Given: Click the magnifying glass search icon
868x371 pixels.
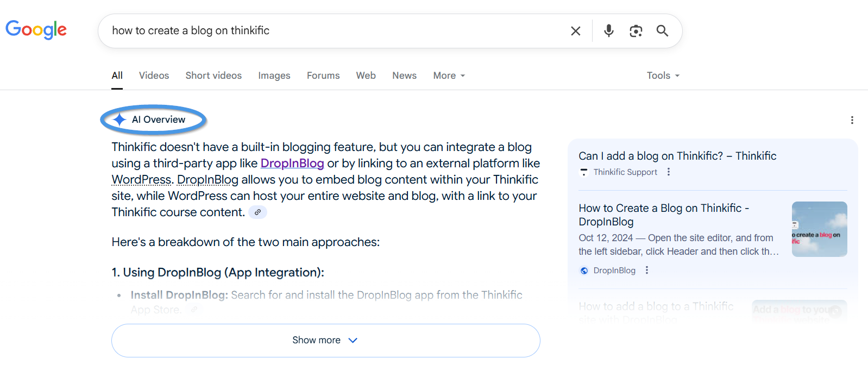Looking at the screenshot, I should (662, 31).
